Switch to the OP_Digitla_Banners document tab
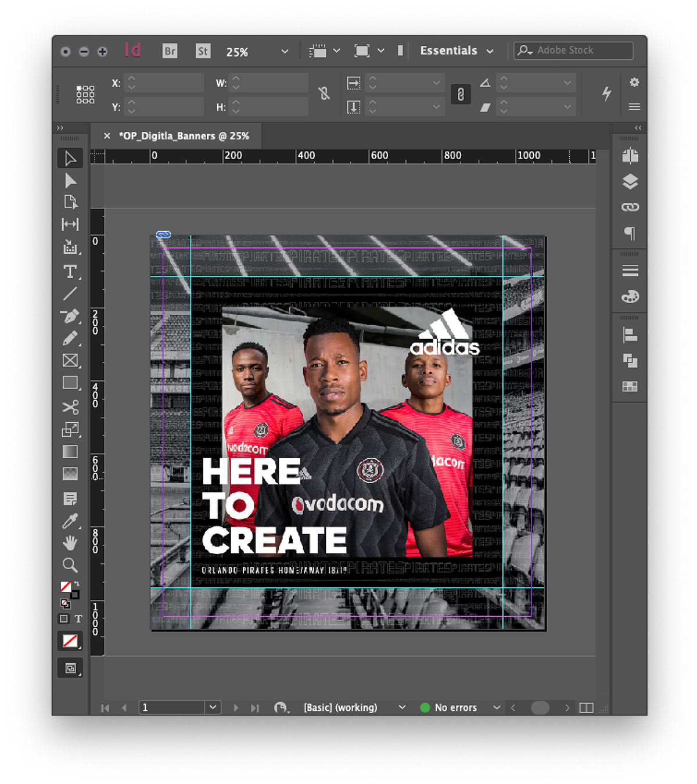Screen dimensions: 697x784 184,136
